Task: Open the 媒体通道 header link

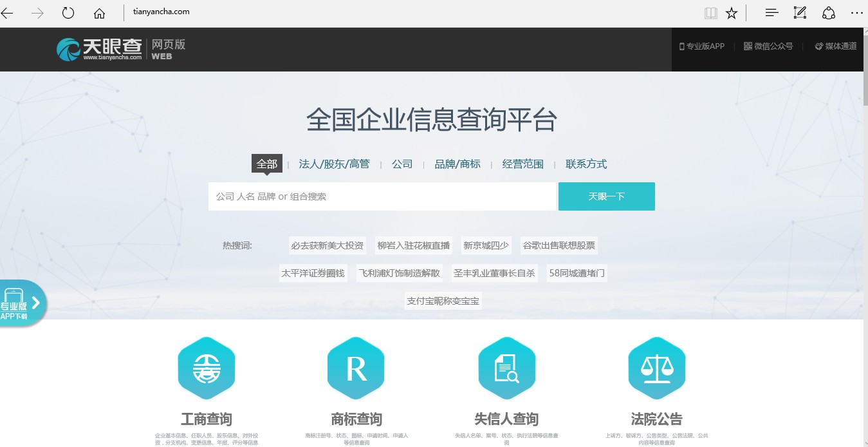Action: coord(836,46)
